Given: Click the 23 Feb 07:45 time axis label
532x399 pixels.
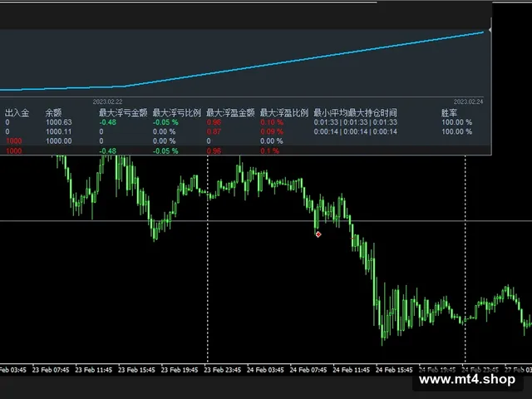Looking at the screenshot, I should coord(51,370).
